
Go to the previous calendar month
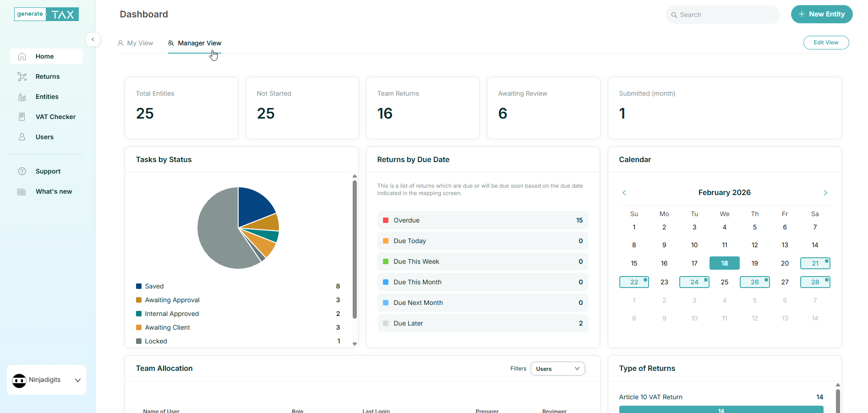(624, 193)
